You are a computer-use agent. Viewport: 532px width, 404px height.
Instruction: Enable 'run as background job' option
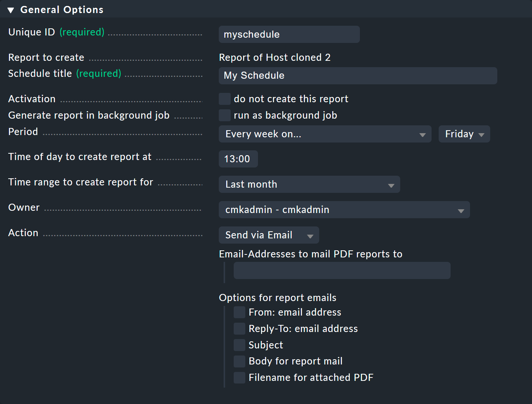click(224, 115)
